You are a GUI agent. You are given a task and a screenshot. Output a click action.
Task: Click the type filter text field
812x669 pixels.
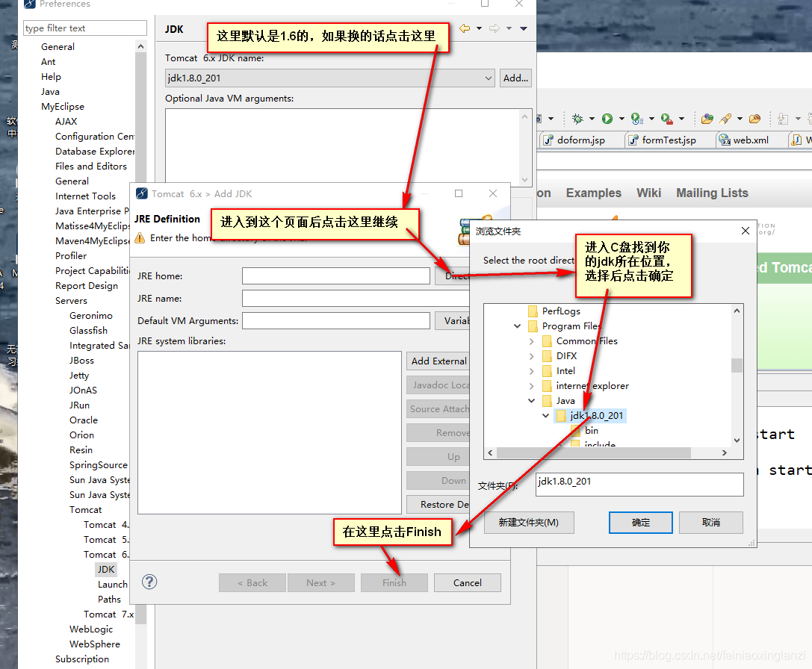pyautogui.click(x=84, y=27)
